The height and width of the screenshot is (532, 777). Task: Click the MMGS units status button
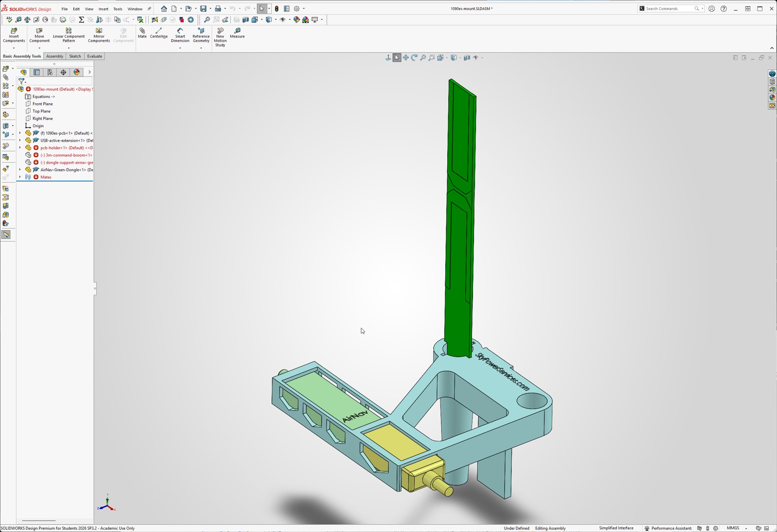[x=733, y=528]
